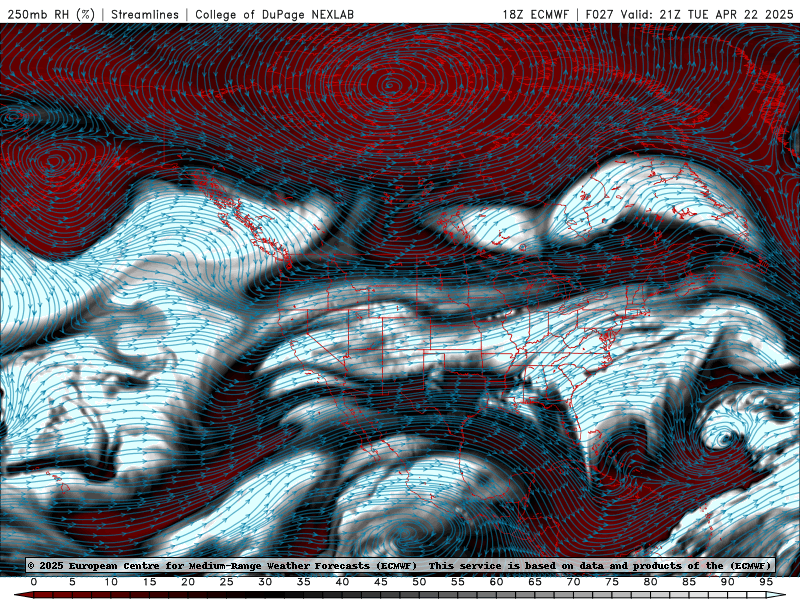Click the "95" label on color scale

pyautogui.click(x=766, y=582)
